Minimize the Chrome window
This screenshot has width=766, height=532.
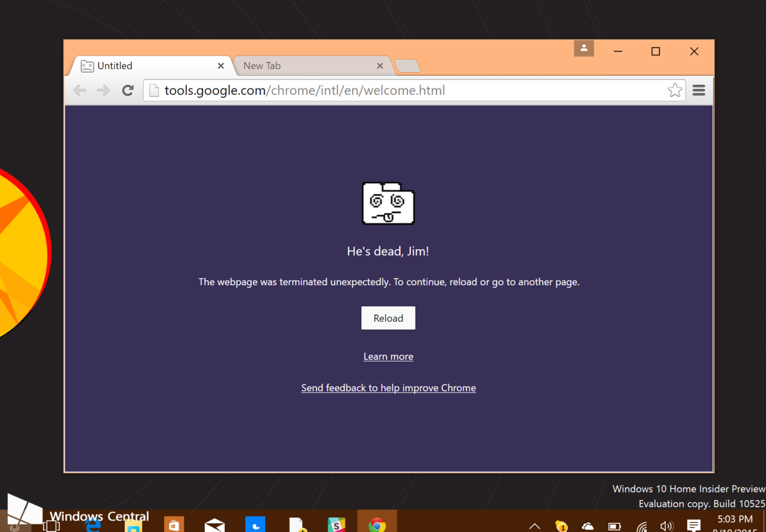tap(617, 52)
